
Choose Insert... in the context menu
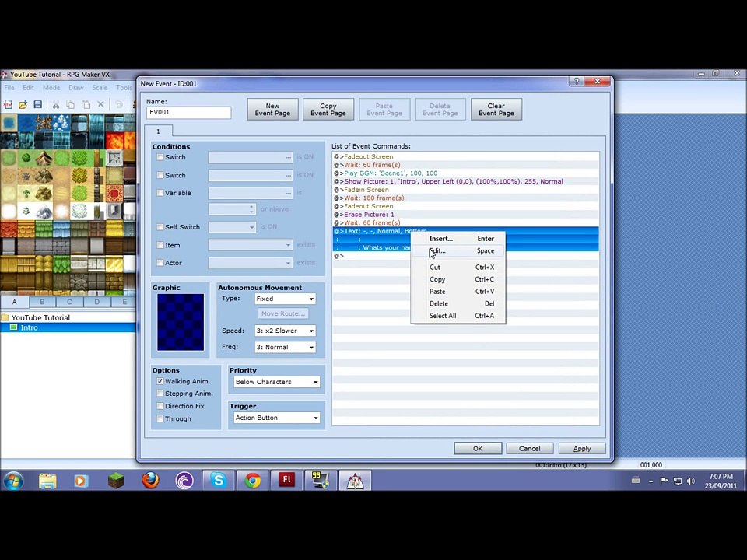458,239
